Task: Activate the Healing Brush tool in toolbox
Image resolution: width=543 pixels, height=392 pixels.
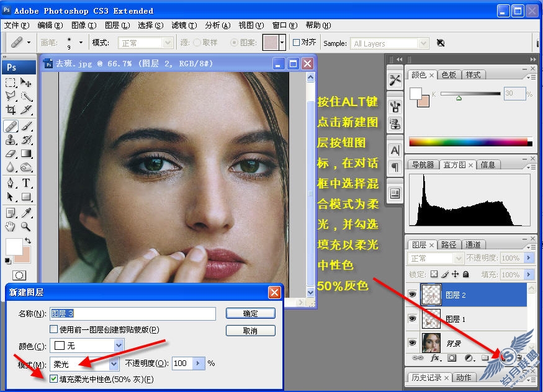Action: (x=11, y=127)
